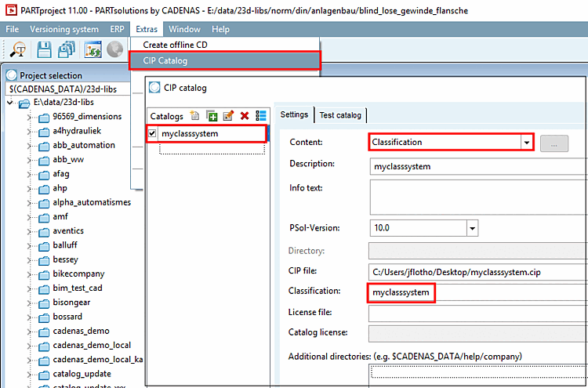Click the Project selection panel icon
The height and width of the screenshot is (388, 588).
[12, 75]
